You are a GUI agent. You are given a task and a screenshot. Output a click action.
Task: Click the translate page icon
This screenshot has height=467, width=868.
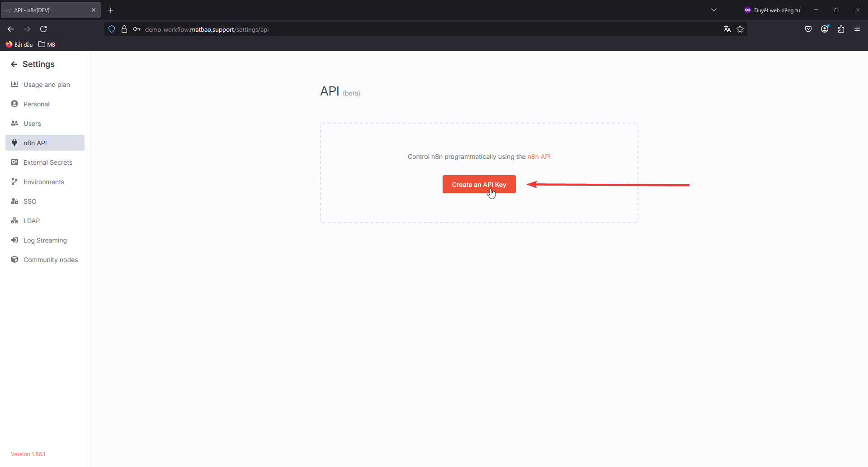(727, 29)
